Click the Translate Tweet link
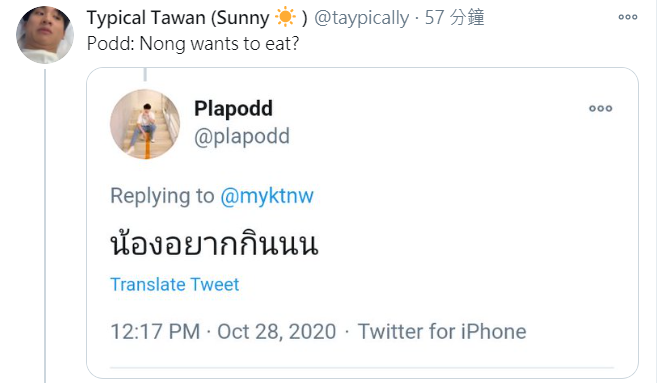 [175, 285]
